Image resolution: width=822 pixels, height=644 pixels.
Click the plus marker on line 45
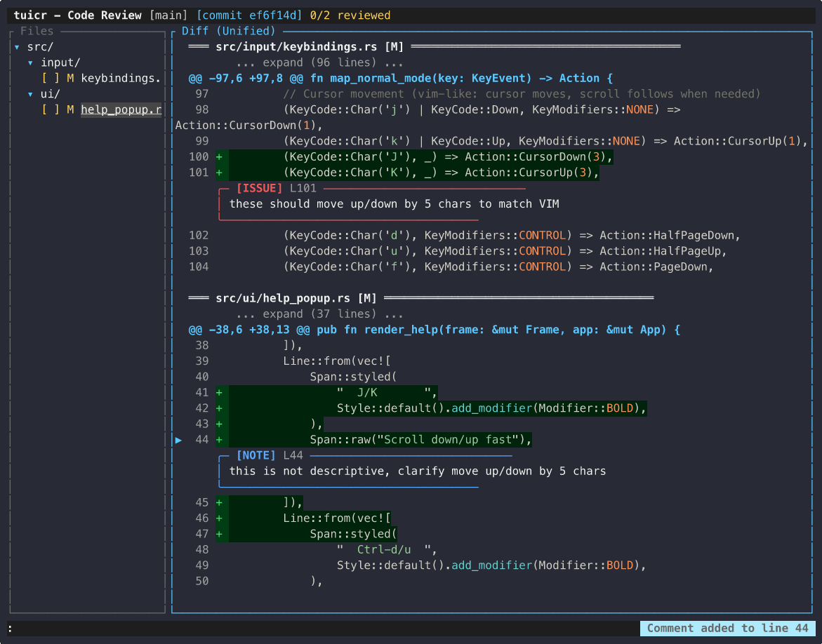click(219, 502)
